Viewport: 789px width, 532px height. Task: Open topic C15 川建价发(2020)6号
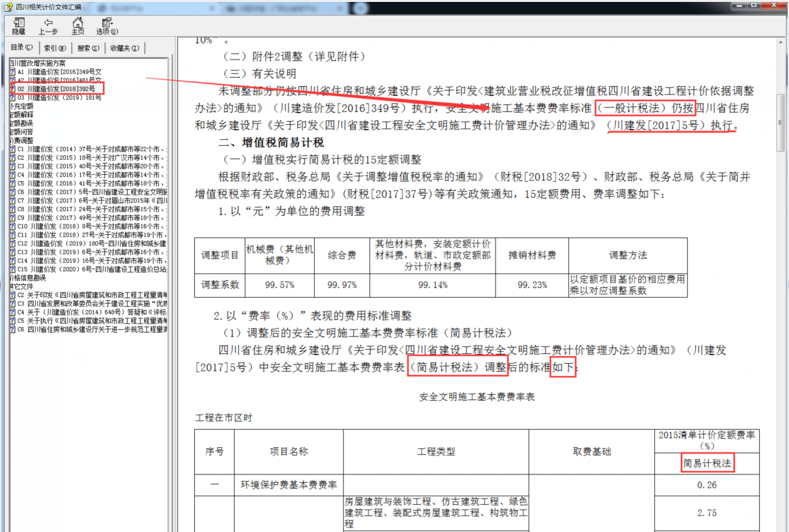coord(92,269)
